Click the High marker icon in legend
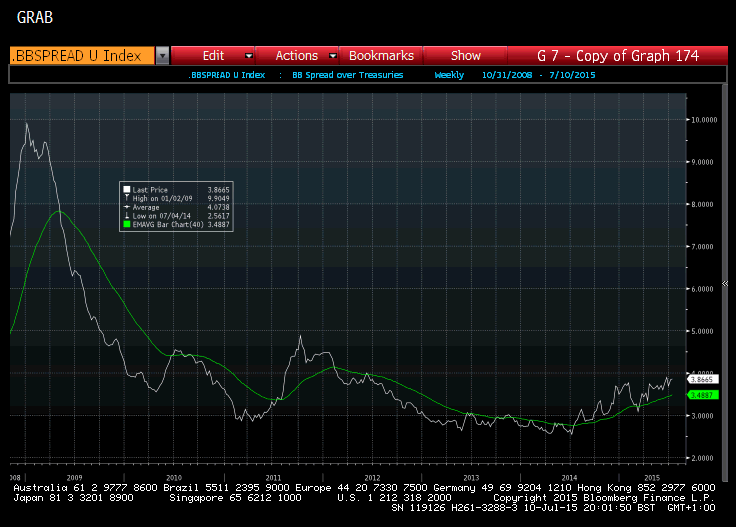Image resolution: width=736 pixels, height=527 pixels. click(126, 198)
